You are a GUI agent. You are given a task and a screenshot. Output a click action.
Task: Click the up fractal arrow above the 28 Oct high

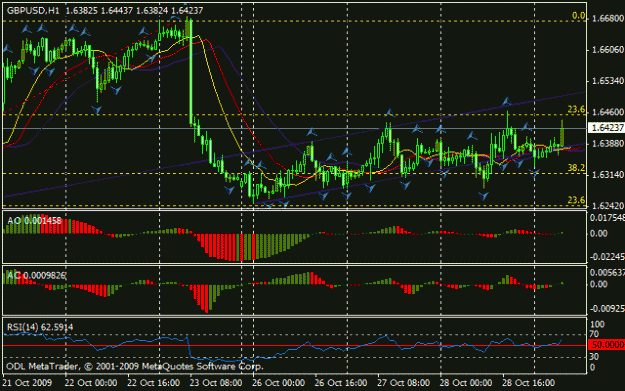[507, 102]
